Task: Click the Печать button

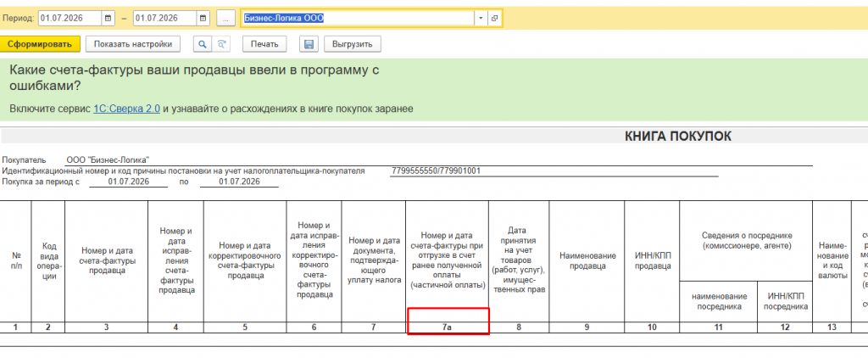Action: coord(264,44)
